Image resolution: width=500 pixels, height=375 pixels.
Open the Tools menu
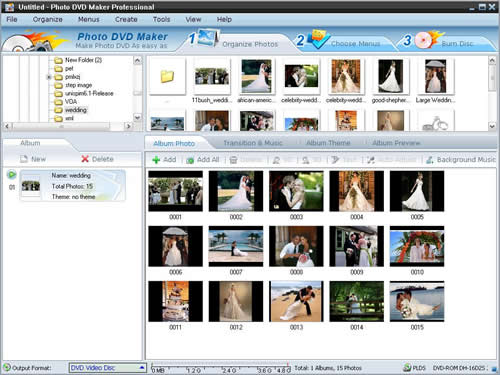tap(161, 19)
